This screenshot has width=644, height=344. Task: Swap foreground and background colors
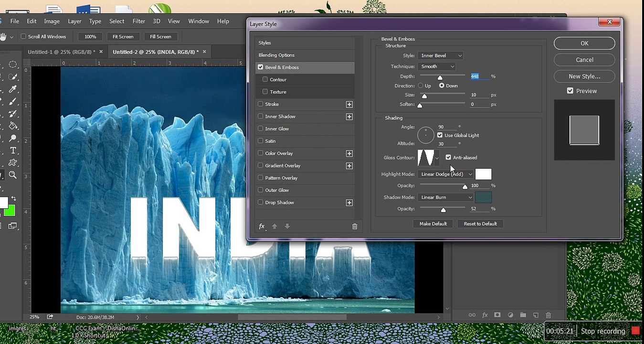click(14, 198)
